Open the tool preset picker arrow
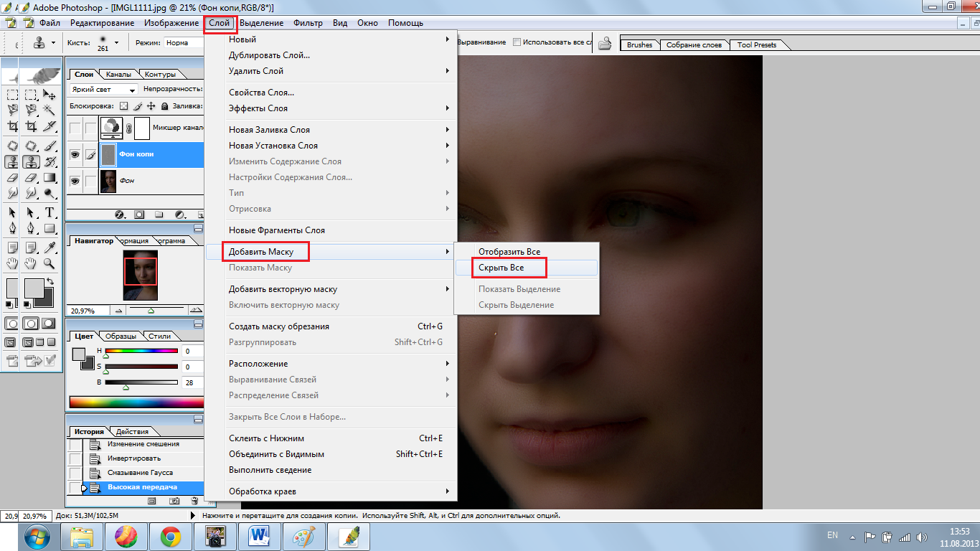Screen dimensions: 980x551 pos(54,43)
